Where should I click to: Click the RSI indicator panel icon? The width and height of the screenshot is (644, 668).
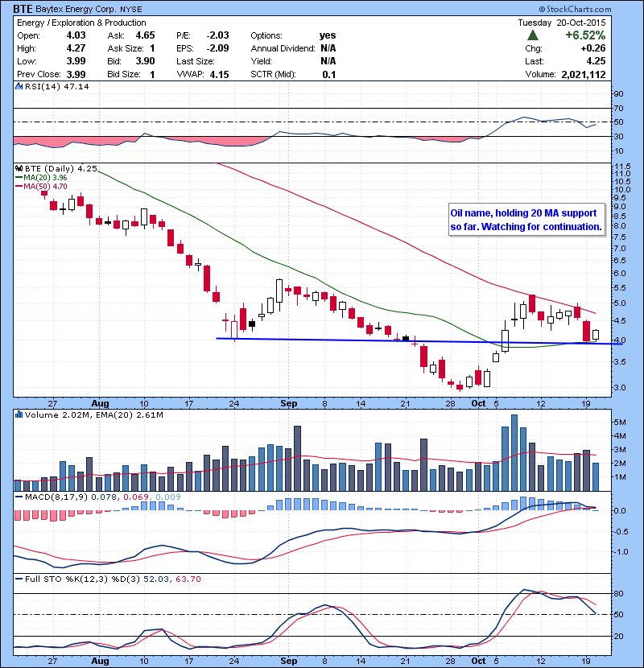(x=19, y=86)
